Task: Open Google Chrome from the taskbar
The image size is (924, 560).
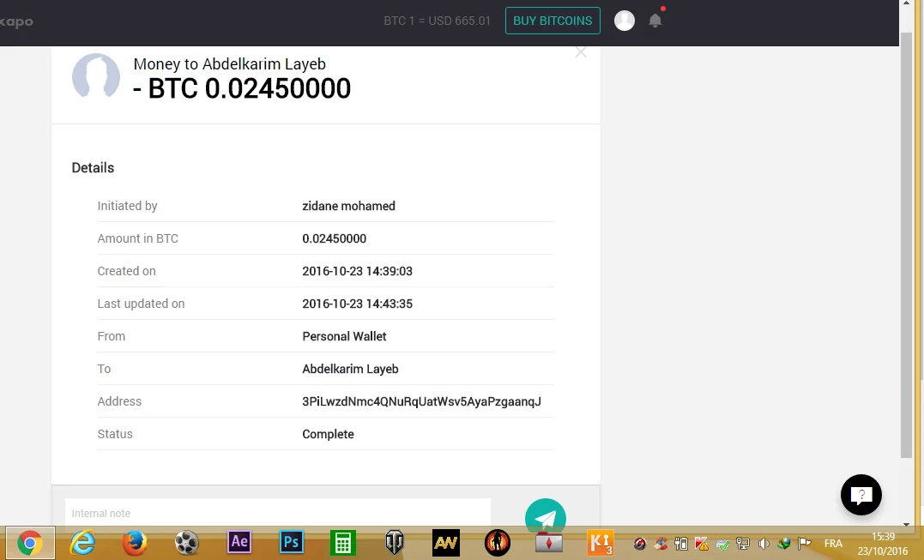Action: (x=30, y=543)
